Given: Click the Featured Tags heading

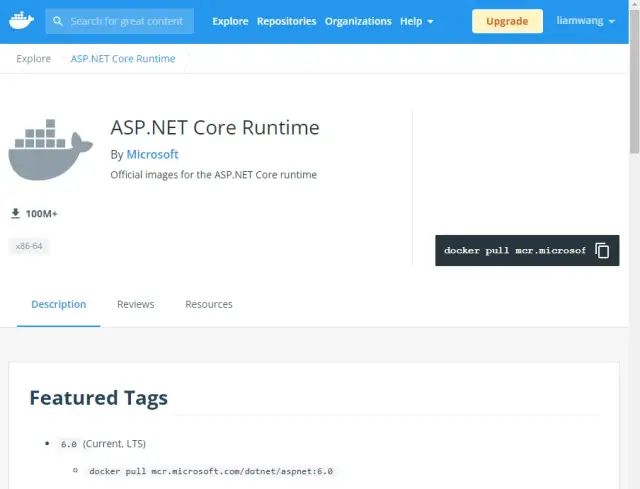Looking at the screenshot, I should tap(99, 398).
